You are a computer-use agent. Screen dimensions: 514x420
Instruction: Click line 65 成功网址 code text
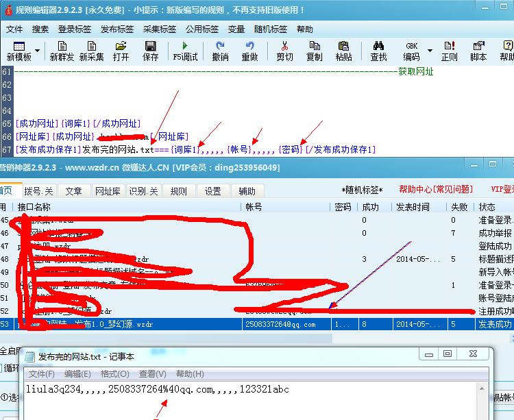pyautogui.click(x=78, y=123)
